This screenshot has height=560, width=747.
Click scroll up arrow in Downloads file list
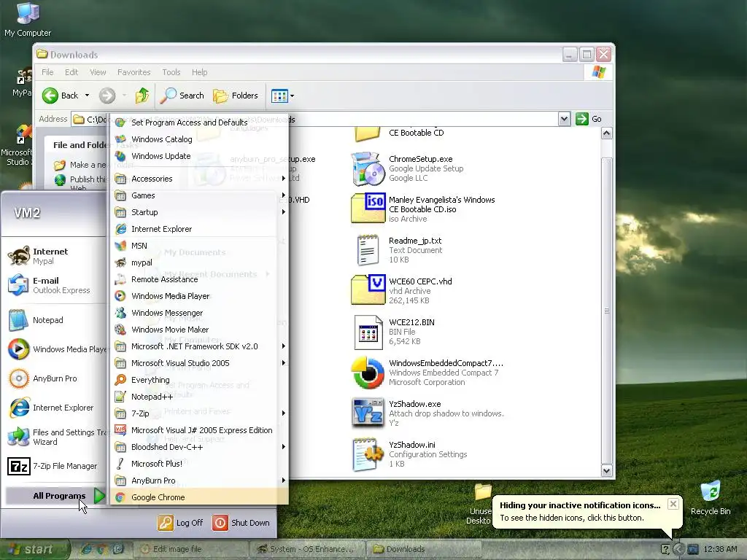606,133
